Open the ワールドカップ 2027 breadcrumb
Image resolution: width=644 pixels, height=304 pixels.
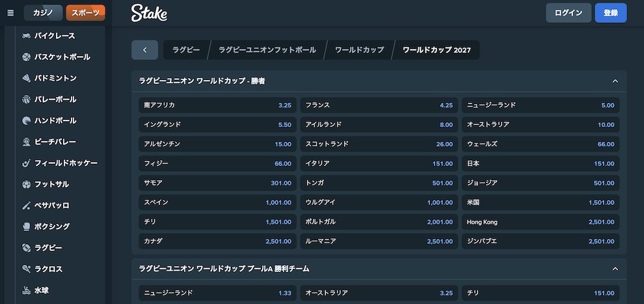(436, 50)
